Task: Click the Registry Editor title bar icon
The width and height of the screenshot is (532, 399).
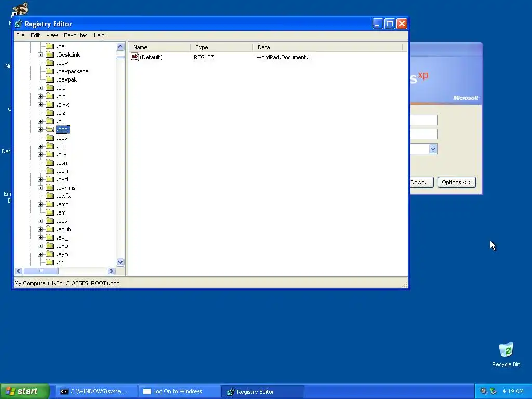Action: point(18,24)
